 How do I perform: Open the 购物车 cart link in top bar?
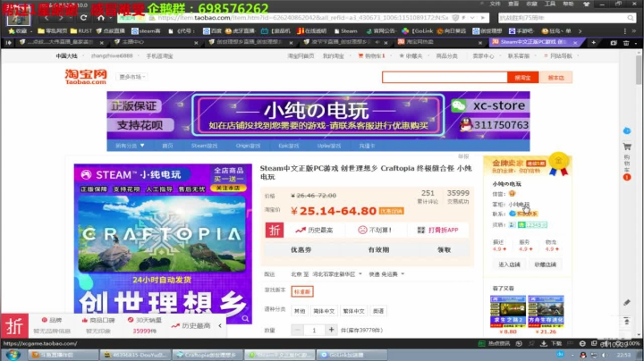click(372, 55)
